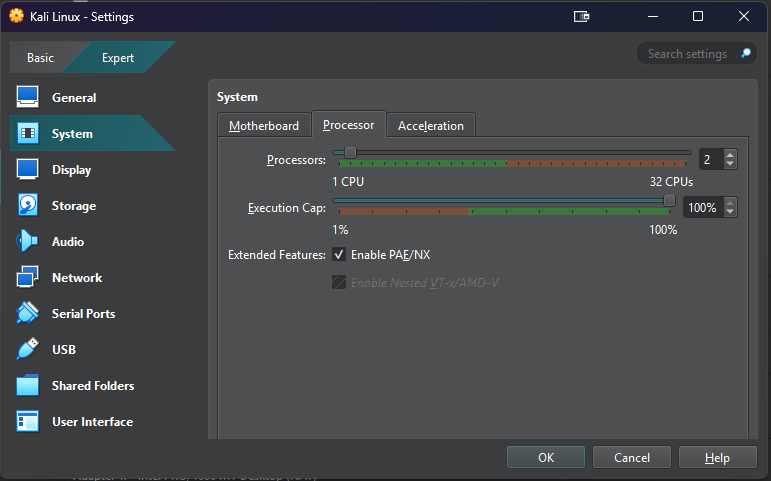Open the Shared Folders folder icon
Image resolution: width=771 pixels, height=481 pixels.
click(x=28, y=385)
